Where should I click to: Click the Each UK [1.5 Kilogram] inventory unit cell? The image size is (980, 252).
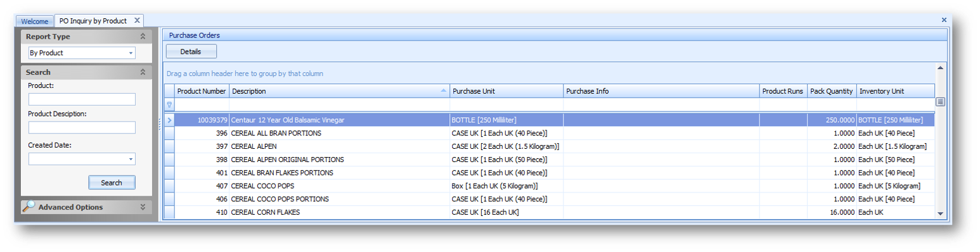coord(895,146)
